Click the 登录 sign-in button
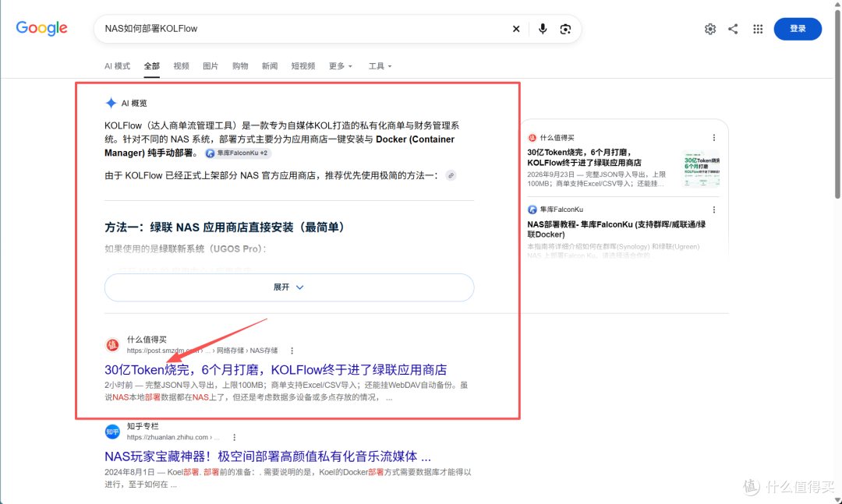 (798, 29)
